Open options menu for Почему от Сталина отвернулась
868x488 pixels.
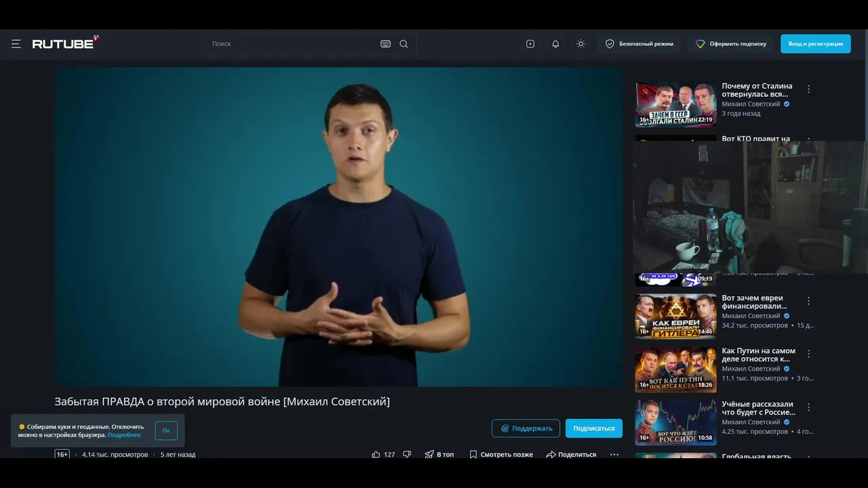pos(808,89)
